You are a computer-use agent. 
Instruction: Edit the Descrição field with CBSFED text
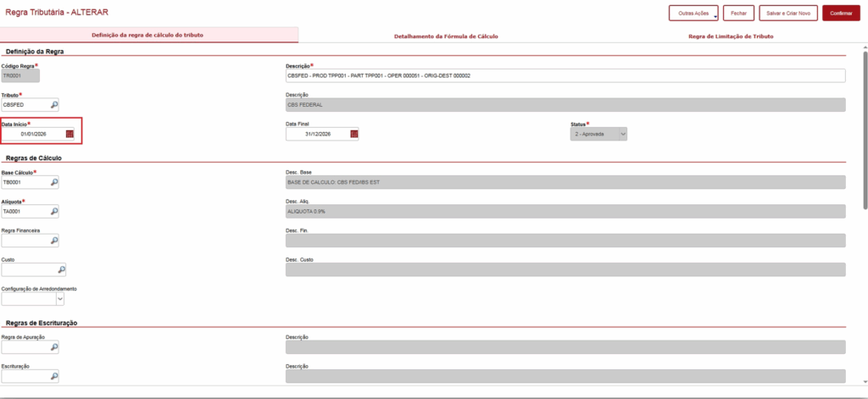coord(565,75)
